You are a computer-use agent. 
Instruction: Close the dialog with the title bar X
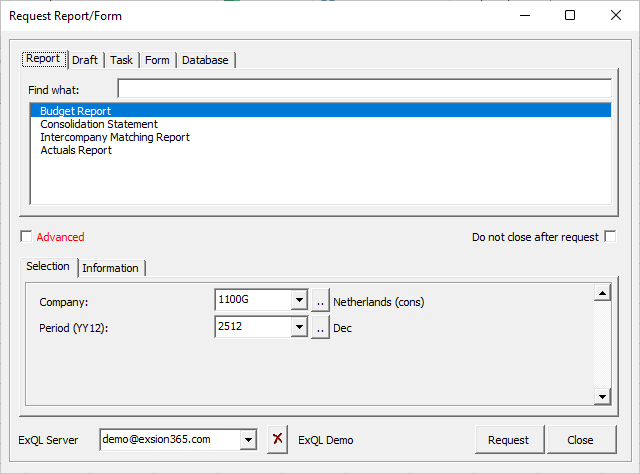click(616, 16)
